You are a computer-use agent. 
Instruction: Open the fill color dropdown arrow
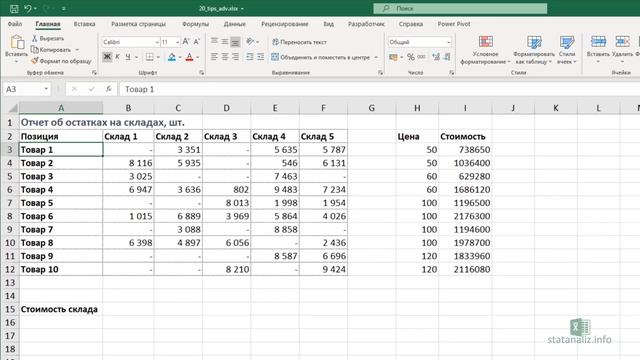point(180,58)
